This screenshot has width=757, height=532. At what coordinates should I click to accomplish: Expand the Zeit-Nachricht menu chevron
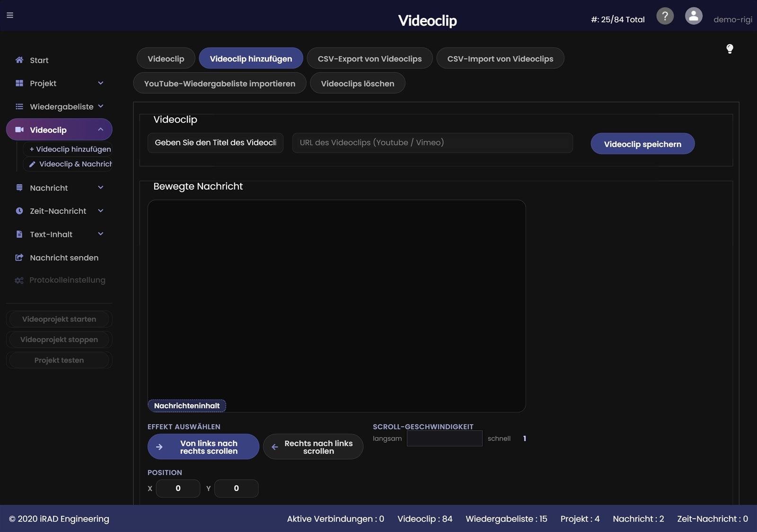pyautogui.click(x=100, y=211)
